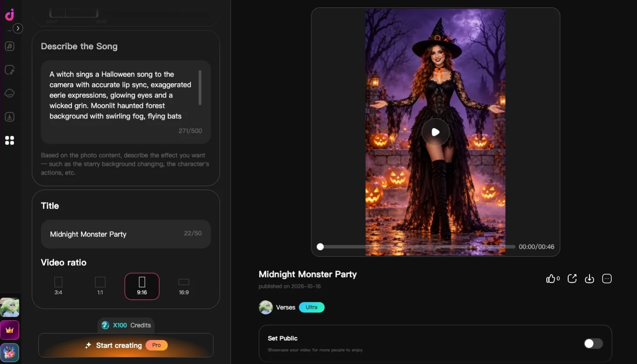
Task: Select the 16:9 video ratio
Action: click(184, 286)
